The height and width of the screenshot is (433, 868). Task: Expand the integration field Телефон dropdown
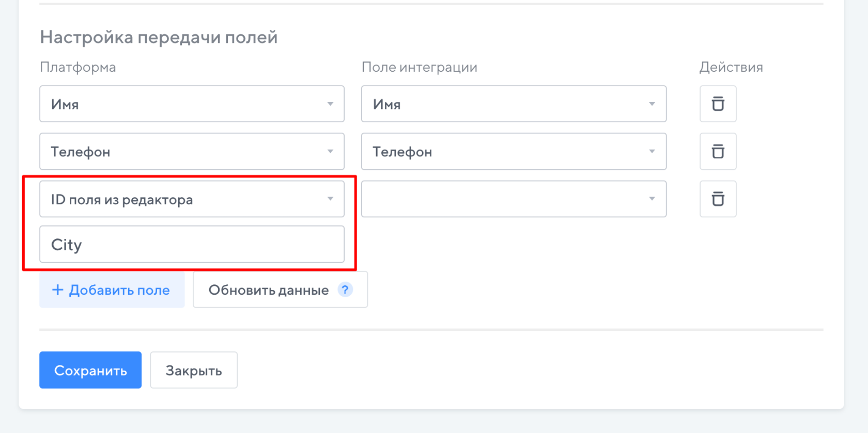pos(513,151)
